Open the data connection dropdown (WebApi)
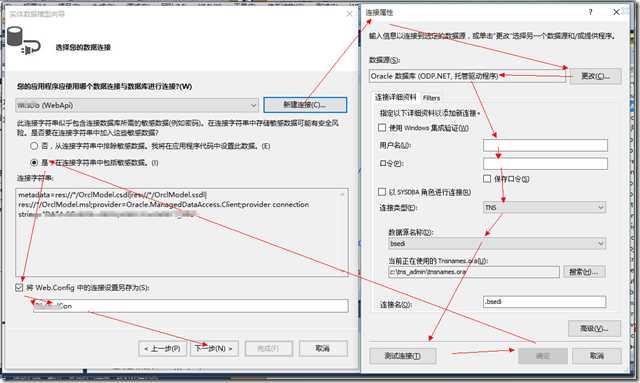640x383 pixels. pos(137,105)
